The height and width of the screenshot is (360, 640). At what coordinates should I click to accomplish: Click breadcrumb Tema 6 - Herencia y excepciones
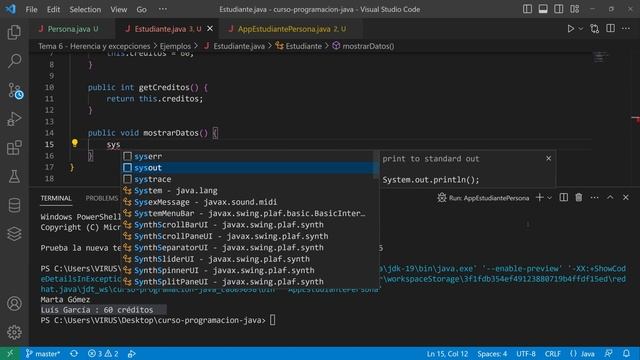pos(94,46)
